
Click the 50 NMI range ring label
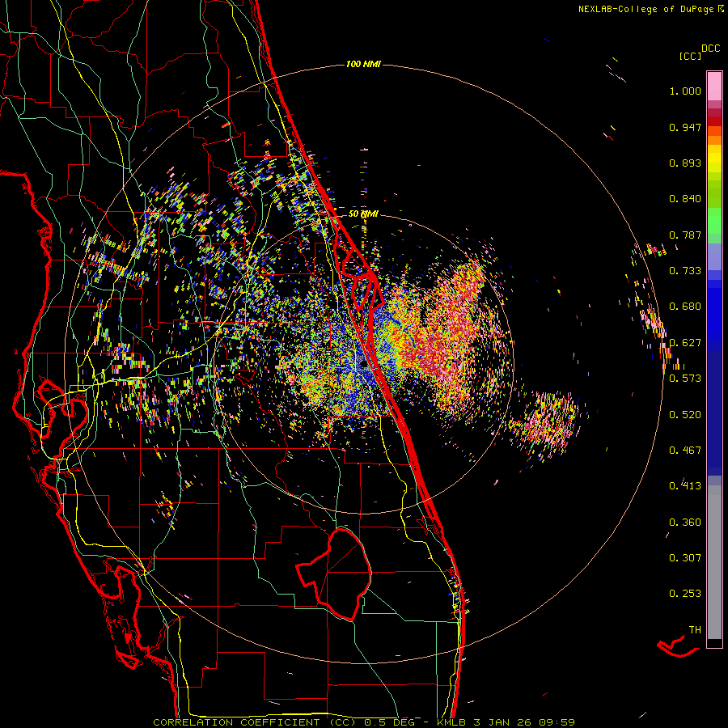(363, 214)
